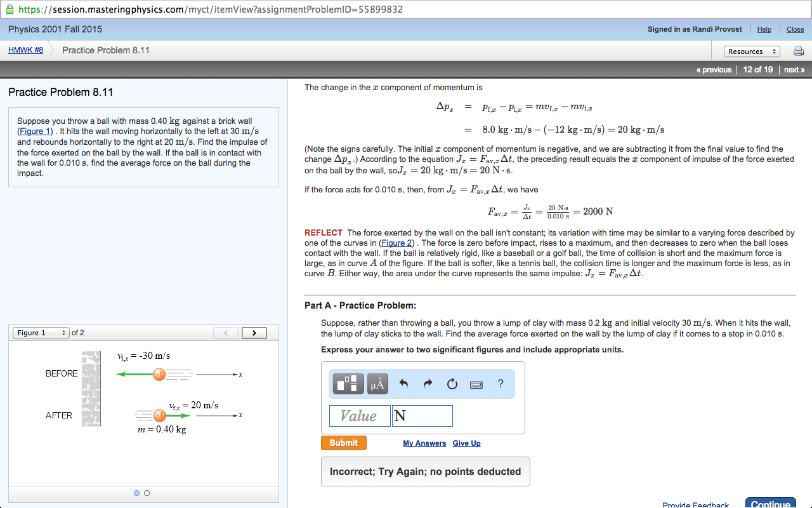Open the equation templates icon in answer toolbar
The height and width of the screenshot is (508, 812).
click(x=348, y=383)
